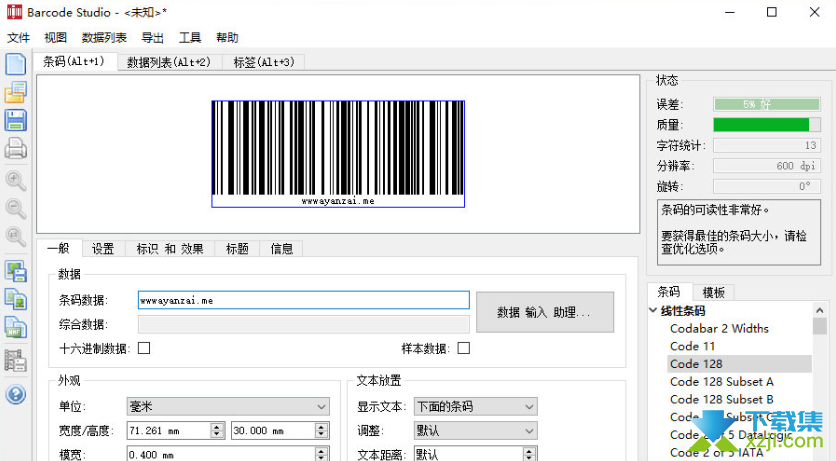Click the 综合数据 input field
The height and width of the screenshot is (461, 836).
coord(303,324)
